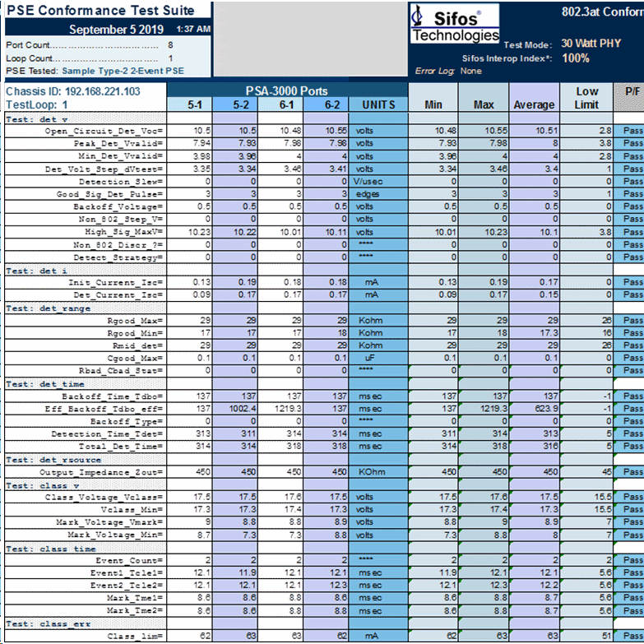Image resolution: width=644 pixels, height=644 pixels.
Task: Select the Sifos Interop Index 100% value
Action: (x=576, y=58)
